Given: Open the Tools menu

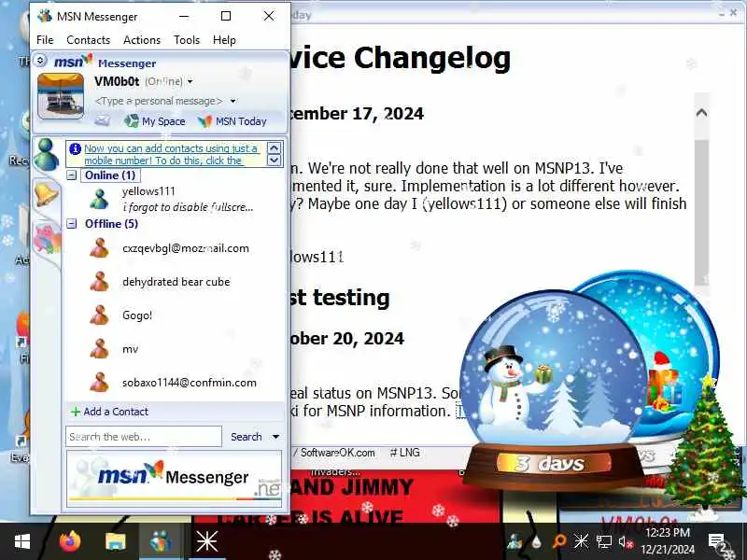Looking at the screenshot, I should pyautogui.click(x=186, y=40).
